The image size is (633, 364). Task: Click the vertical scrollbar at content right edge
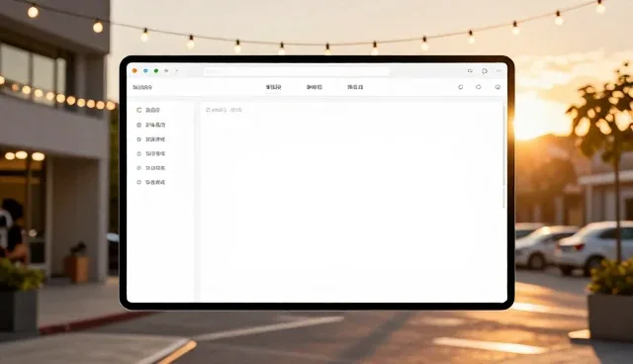point(503,155)
